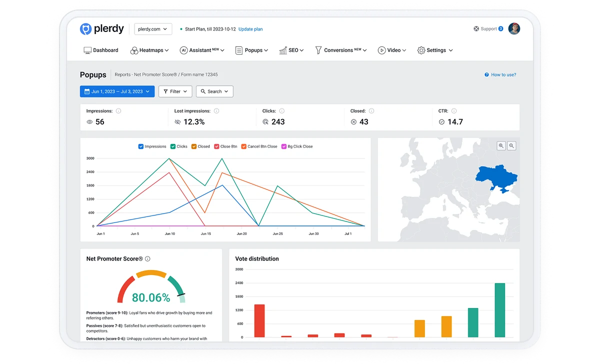Viewport: 600px width, 364px height.
Task: Toggle the Clicks series checkbox
Action: pyautogui.click(x=173, y=146)
